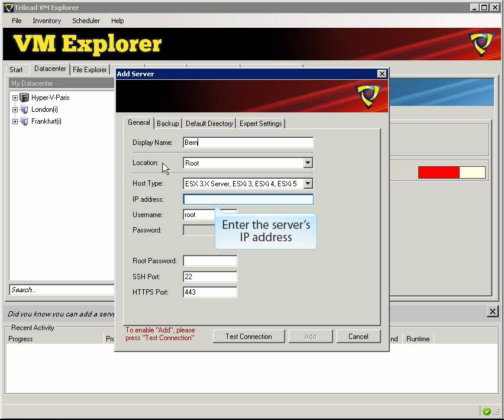Minimize the Trilead VM Explorer window

474,7
